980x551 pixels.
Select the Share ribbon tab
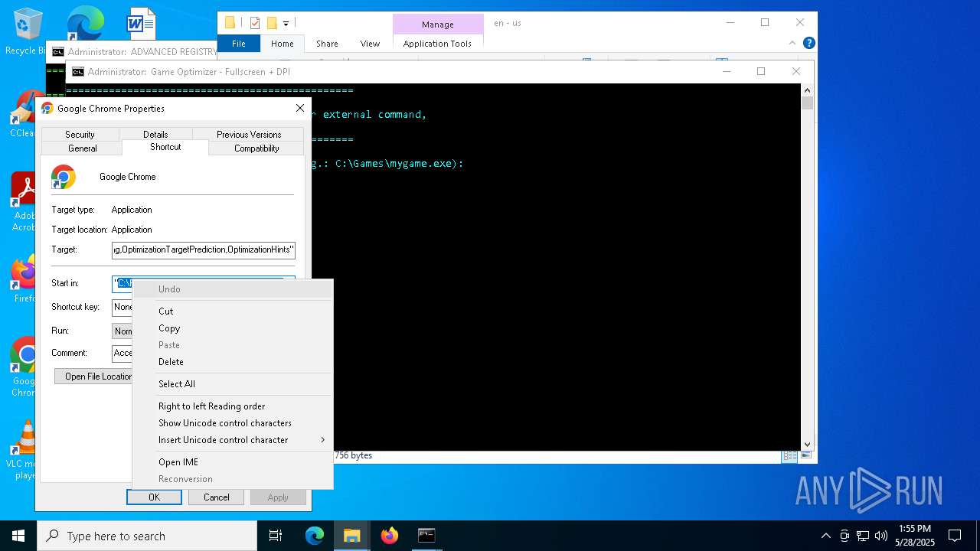pos(327,44)
